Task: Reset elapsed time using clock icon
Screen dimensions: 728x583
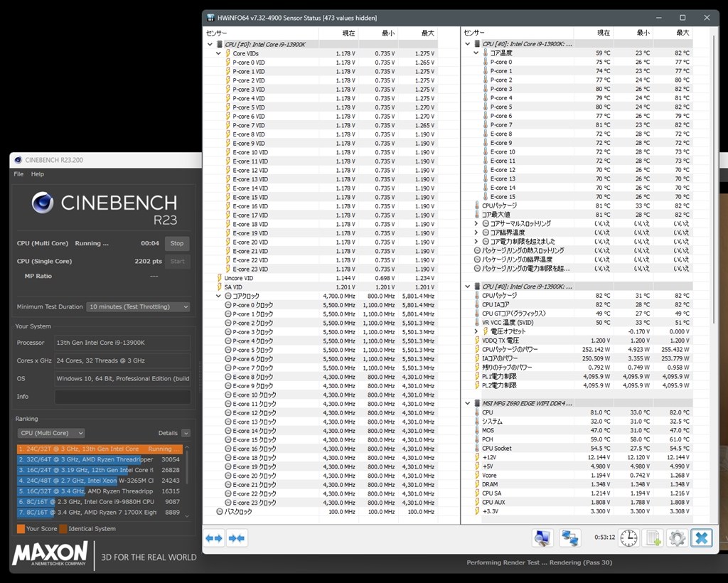Action: tap(628, 538)
